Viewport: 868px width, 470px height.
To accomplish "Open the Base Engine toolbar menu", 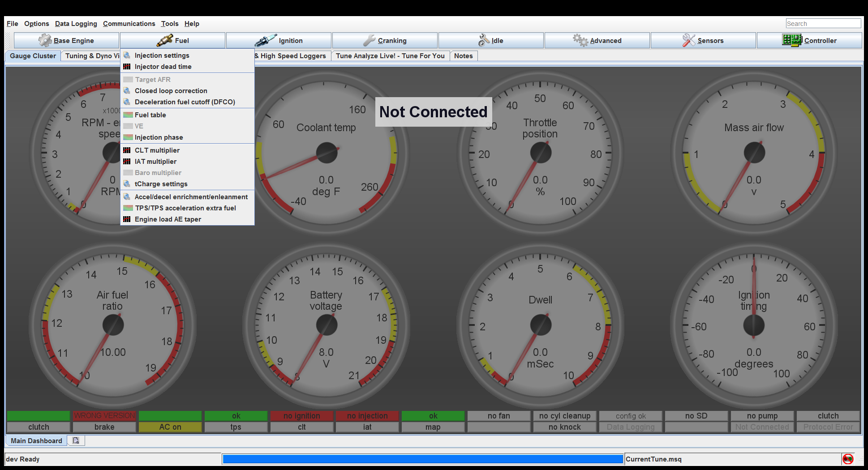I will point(66,40).
